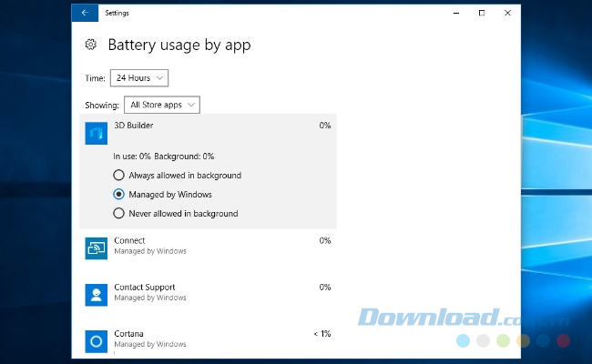Select Always allowed in background

tap(118, 175)
